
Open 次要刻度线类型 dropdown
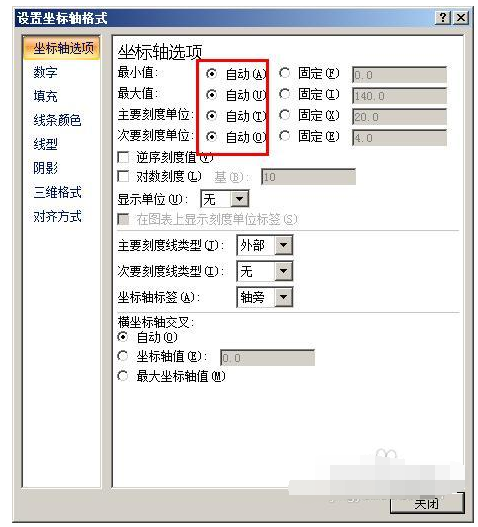(x=283, y=271)
